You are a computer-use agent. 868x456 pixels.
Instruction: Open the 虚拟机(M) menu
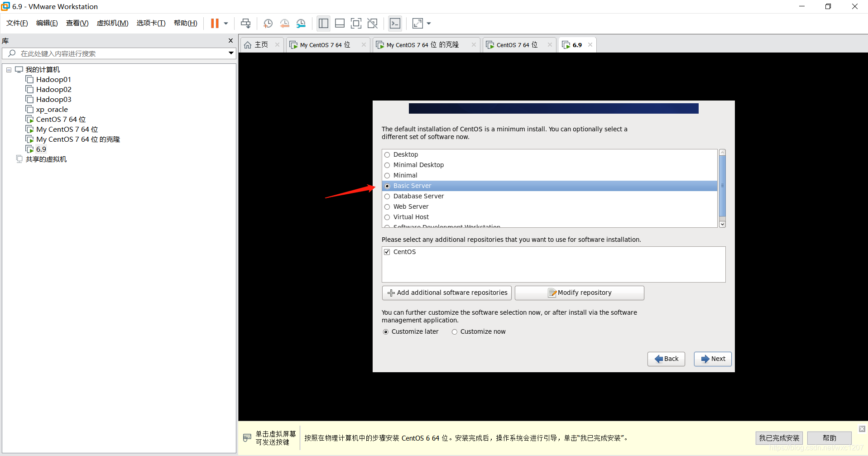click(x=113, y=23)
